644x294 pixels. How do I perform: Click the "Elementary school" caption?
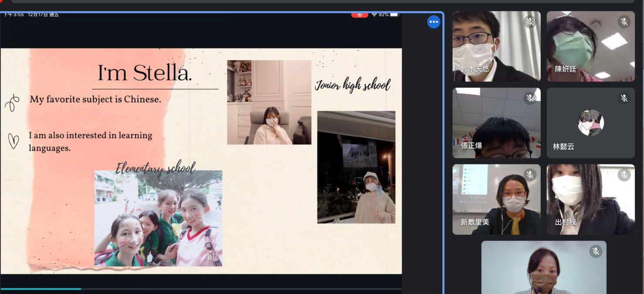click(x=156, y=168)
